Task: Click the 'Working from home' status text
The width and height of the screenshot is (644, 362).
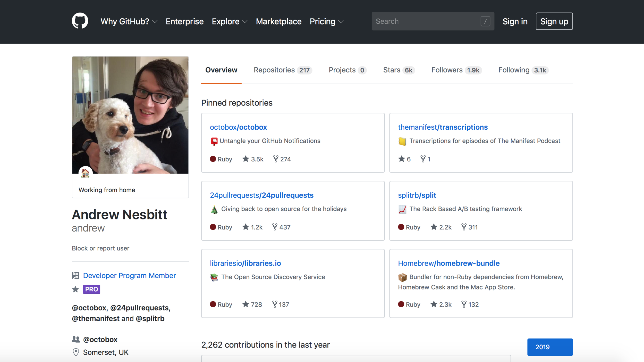Action: [107, 190]
